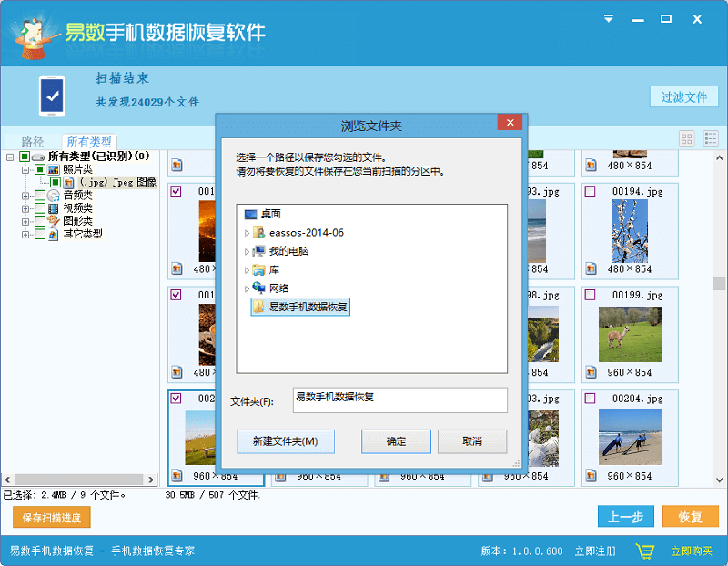728x566 pixels.
Task: Click the Jpeg image type icon
Action: click(69, 183)
